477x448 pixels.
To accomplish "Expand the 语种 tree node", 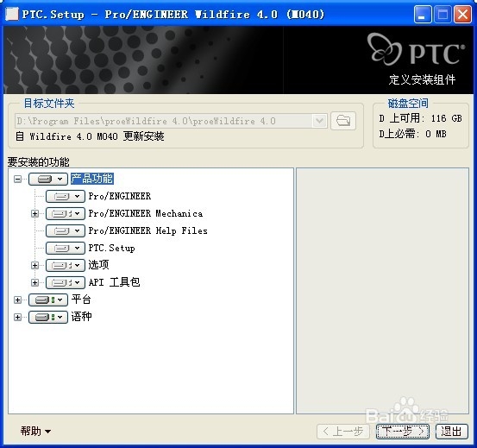I will [17, 318].
